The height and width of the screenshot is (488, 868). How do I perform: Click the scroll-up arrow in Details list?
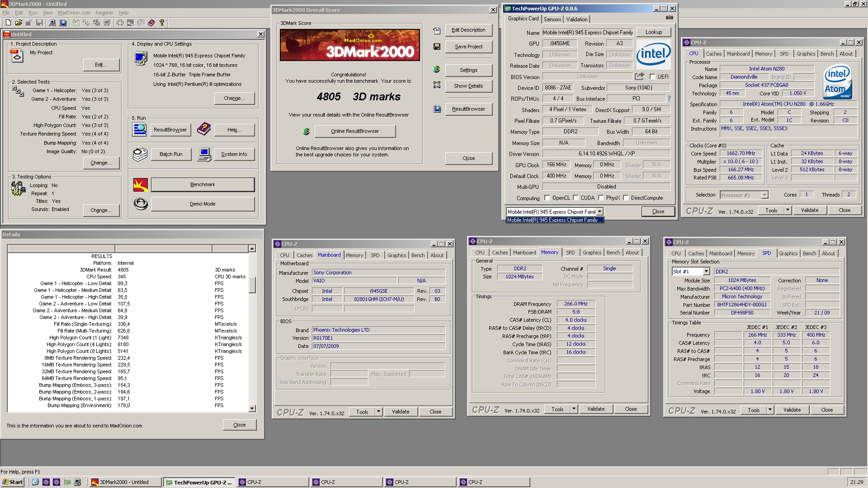pyautogui.click(x=252, y=249)
